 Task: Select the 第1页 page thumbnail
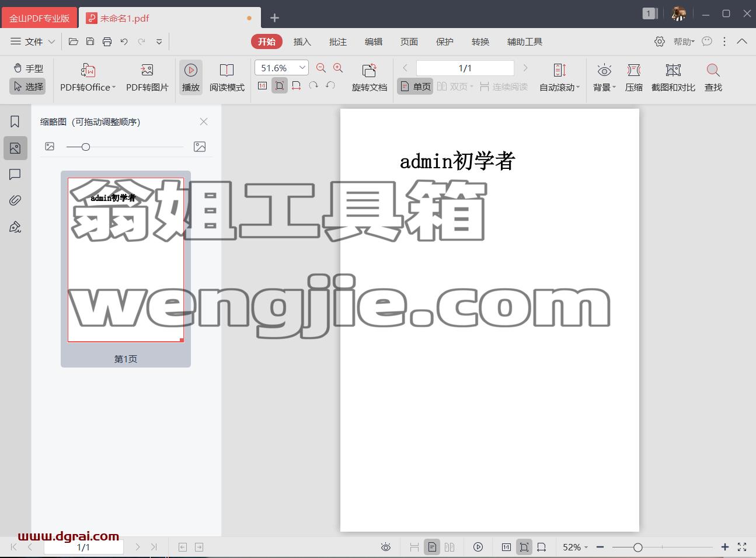point(126,269)
